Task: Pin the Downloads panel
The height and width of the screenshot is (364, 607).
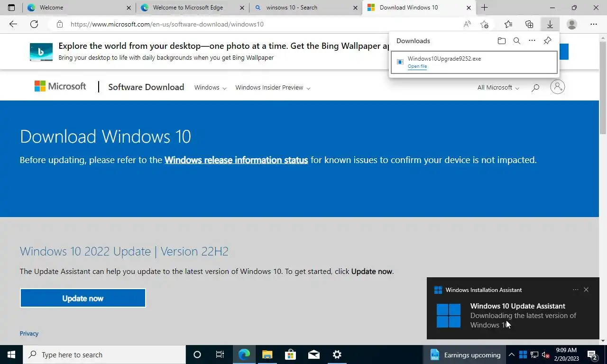Action: 547,41
